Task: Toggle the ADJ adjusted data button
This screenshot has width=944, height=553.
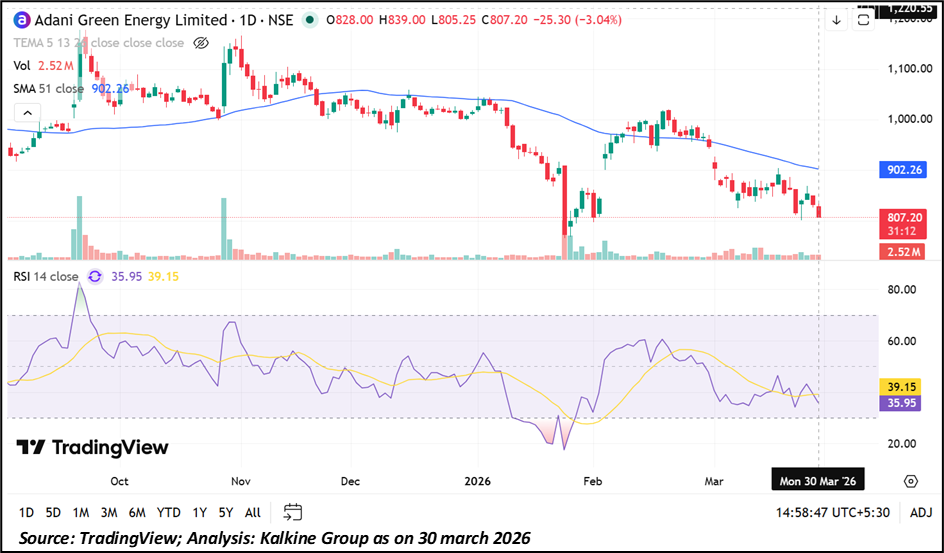Action: click(x=921, y=512)
